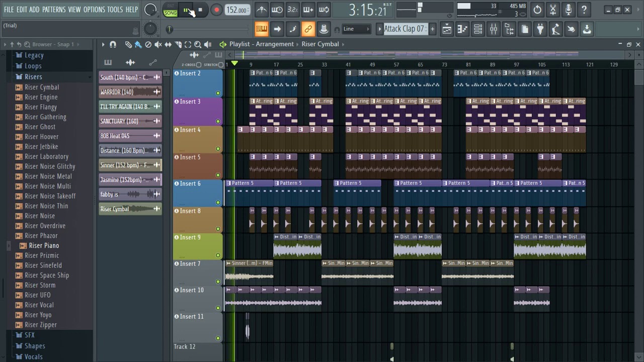Open the Mixer view icon
644x362 pixels.
pos(494,29)
